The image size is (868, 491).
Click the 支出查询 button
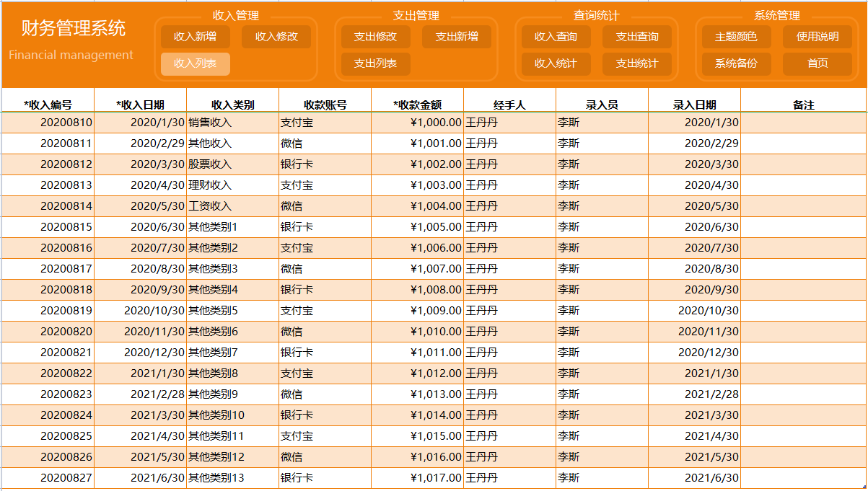click(637, 37)
